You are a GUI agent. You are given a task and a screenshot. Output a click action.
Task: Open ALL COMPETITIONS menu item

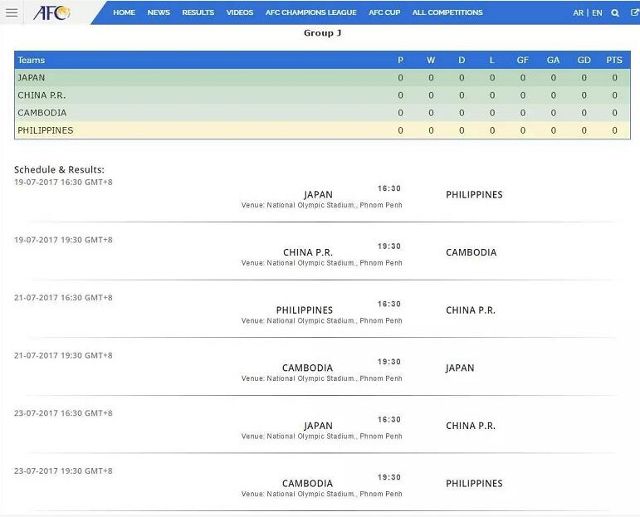point(447,13)
